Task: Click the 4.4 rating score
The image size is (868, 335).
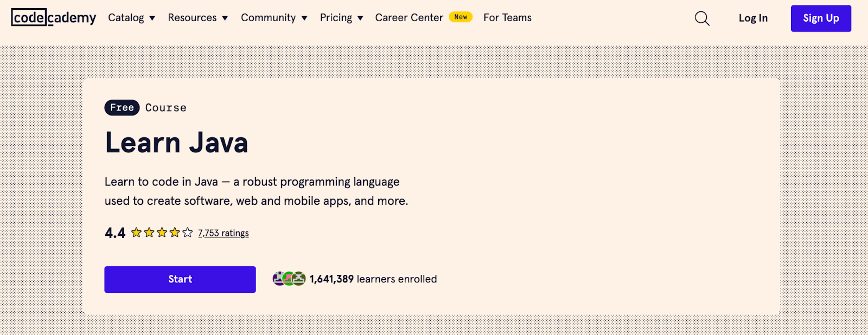Action: tap(115, 233)
